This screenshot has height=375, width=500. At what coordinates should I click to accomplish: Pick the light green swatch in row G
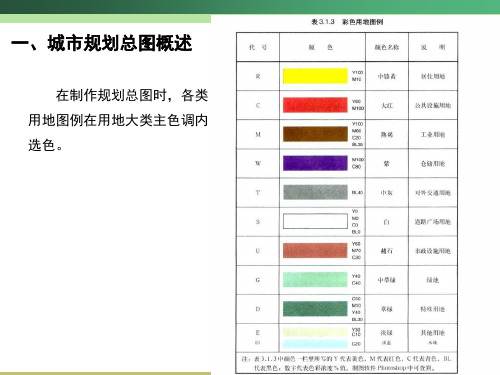[x=315, y=279]
